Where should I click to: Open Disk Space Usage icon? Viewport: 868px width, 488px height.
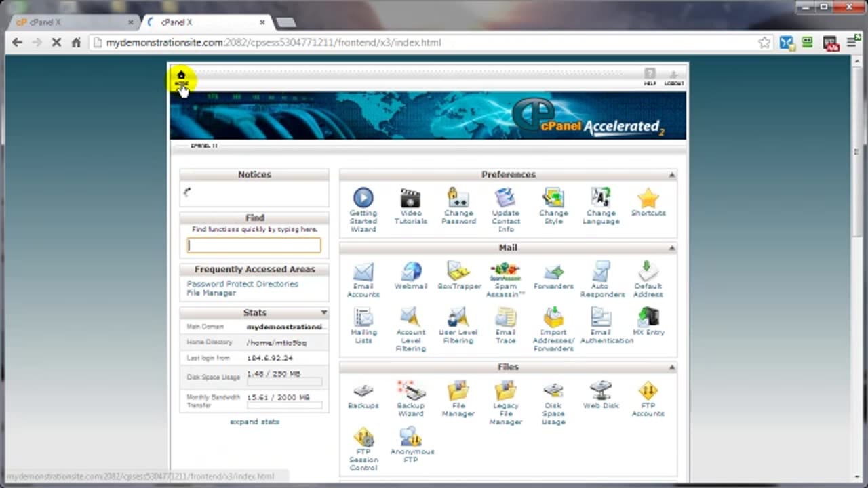click(x=553, y=403)
